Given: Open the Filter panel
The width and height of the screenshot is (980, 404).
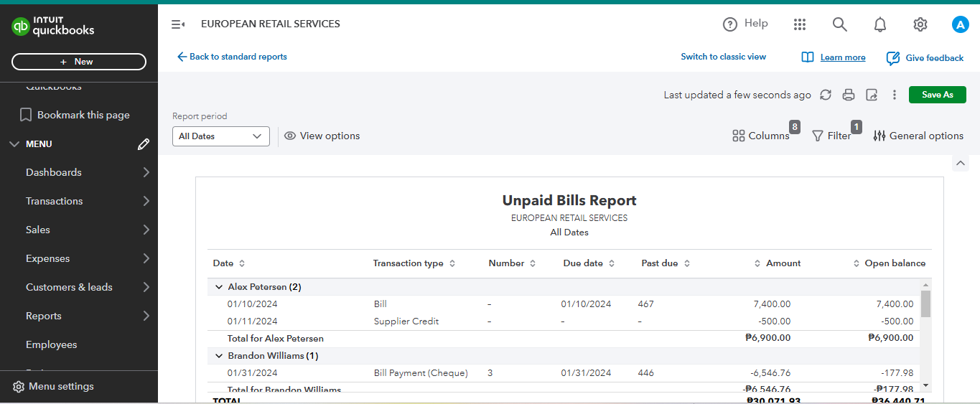Looking at the screenshot, I should pos(831,136).
